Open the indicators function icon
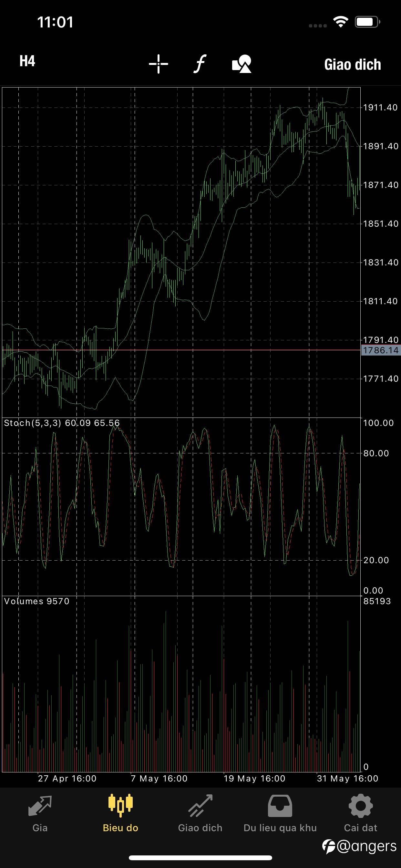 click(x=200, y=64)
